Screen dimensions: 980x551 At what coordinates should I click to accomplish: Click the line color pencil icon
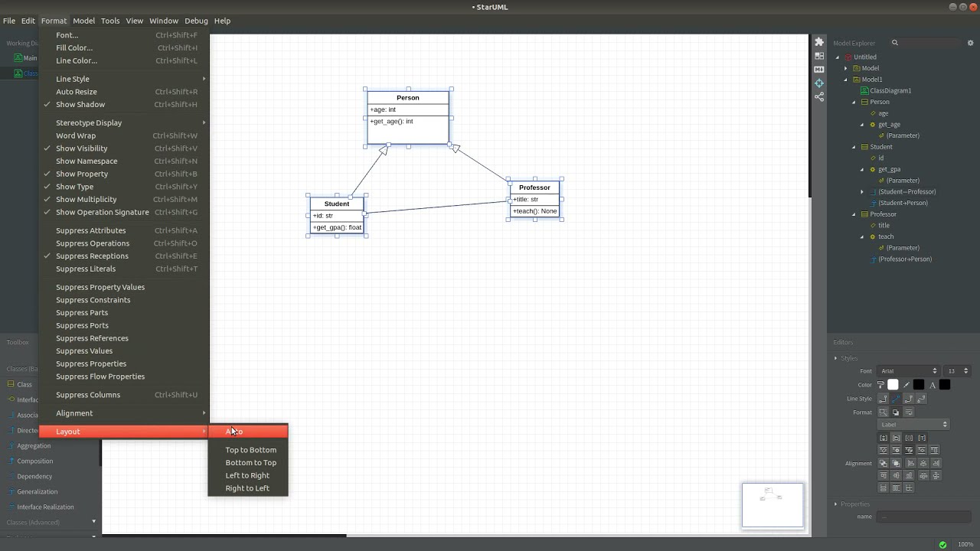(906, 385)
